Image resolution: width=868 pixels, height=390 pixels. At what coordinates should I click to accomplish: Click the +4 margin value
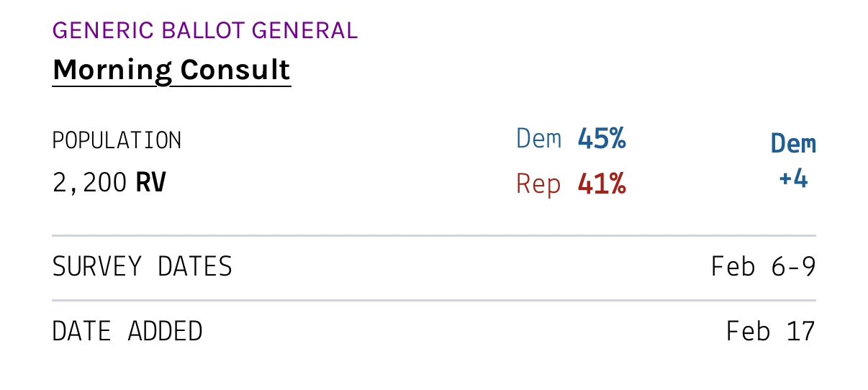coord(793,178)
